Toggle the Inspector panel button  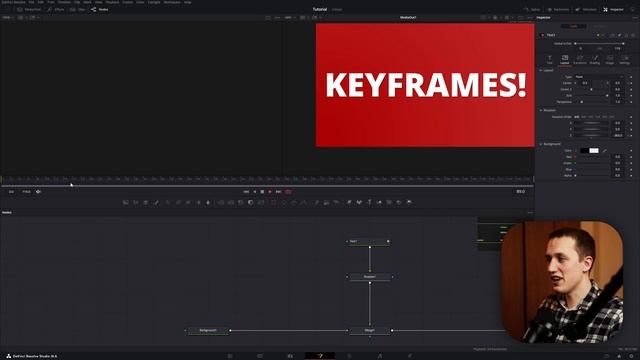pyautogui.click(x=613, y=9)
